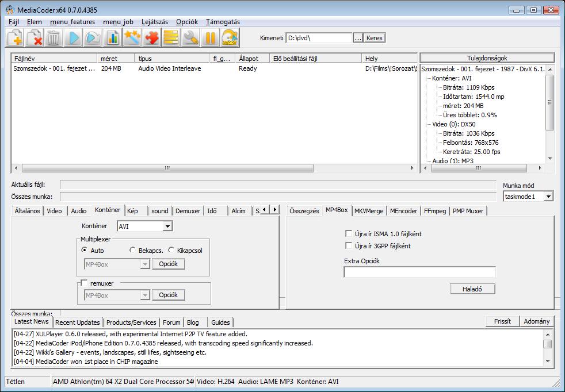Switch to the Video tab
The height and width of the screenshot is (392, 565).
[54, 211]
